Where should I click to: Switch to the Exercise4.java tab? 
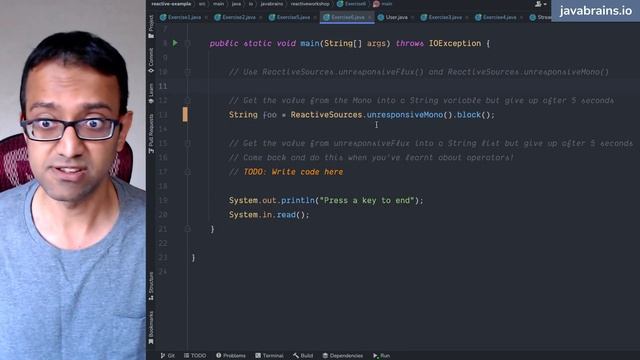499,17
